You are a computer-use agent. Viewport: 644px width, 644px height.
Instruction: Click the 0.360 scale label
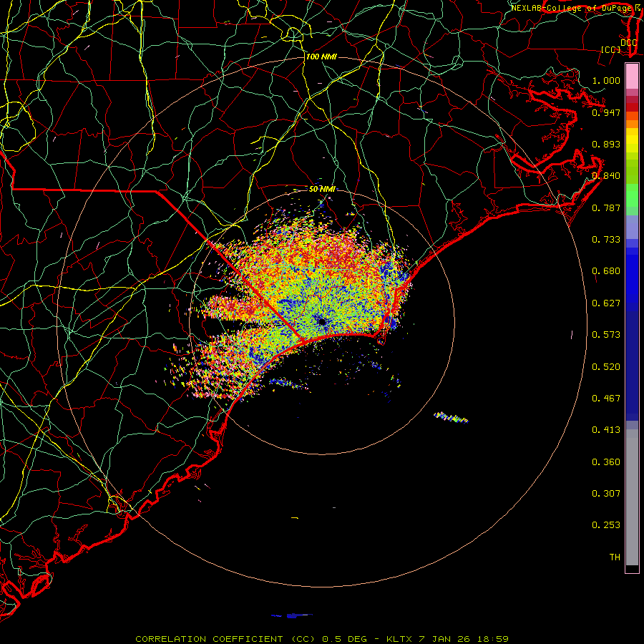pos(606,462)
